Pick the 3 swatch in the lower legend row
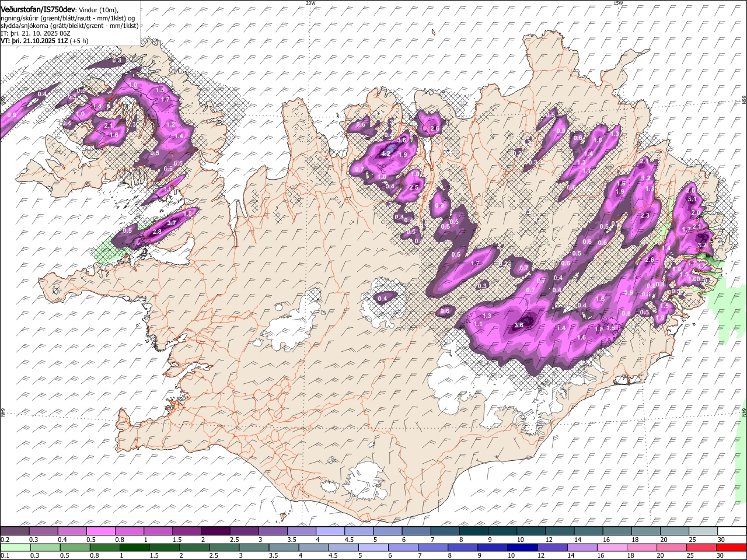Image resolution: width=747 pixels, height=560 pixels. 254,547
